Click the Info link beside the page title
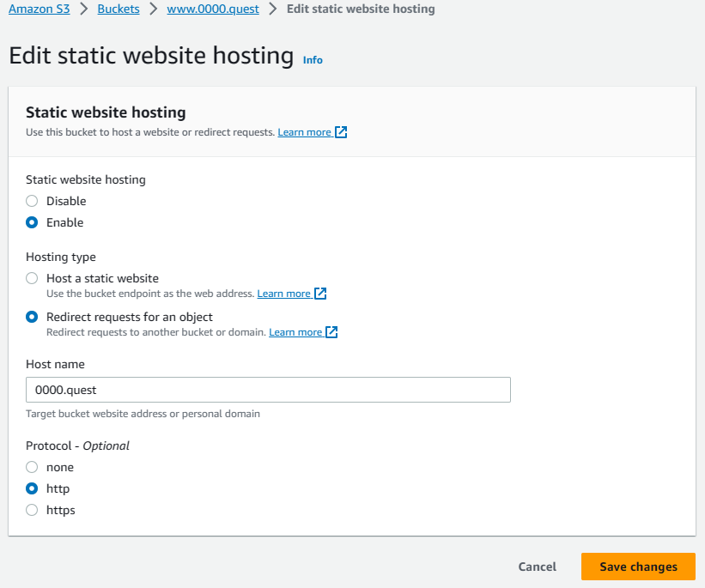The image size is (705, 588). point(313,60)
